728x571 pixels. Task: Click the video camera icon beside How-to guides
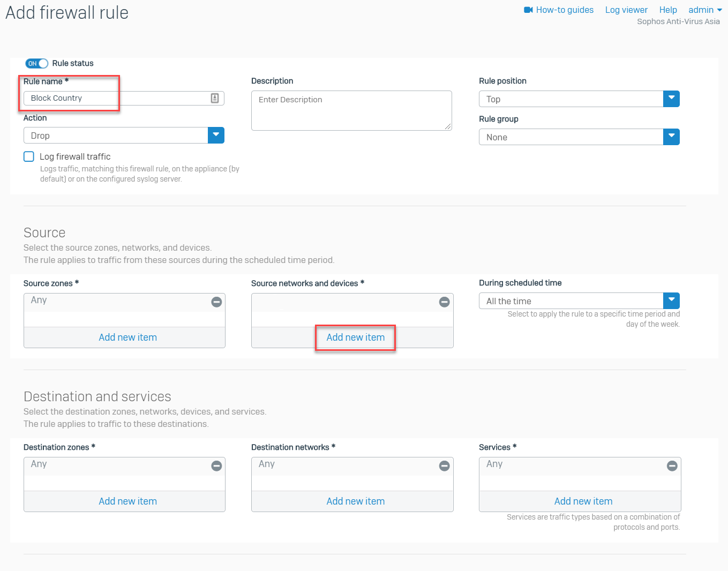click(528, 9)
